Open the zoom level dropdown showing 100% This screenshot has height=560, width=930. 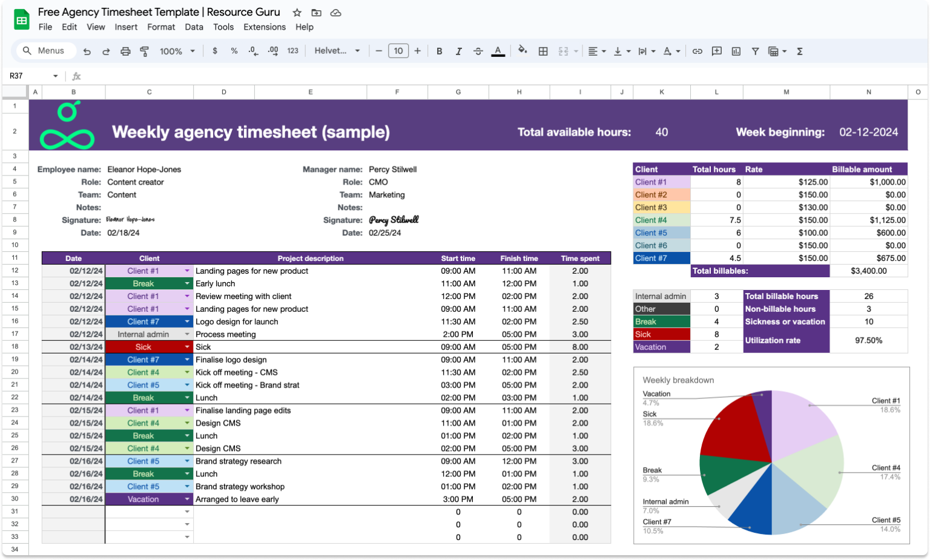(177, 51)
